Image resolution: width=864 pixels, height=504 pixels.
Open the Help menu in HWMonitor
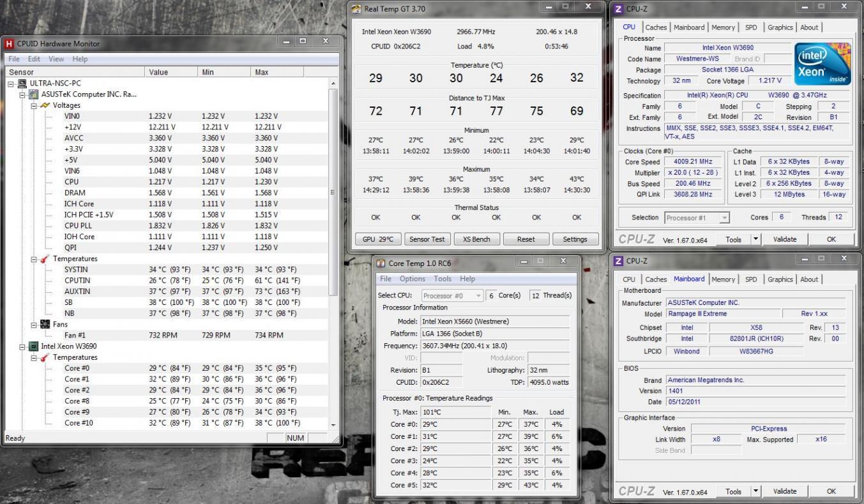coord(80,59)
